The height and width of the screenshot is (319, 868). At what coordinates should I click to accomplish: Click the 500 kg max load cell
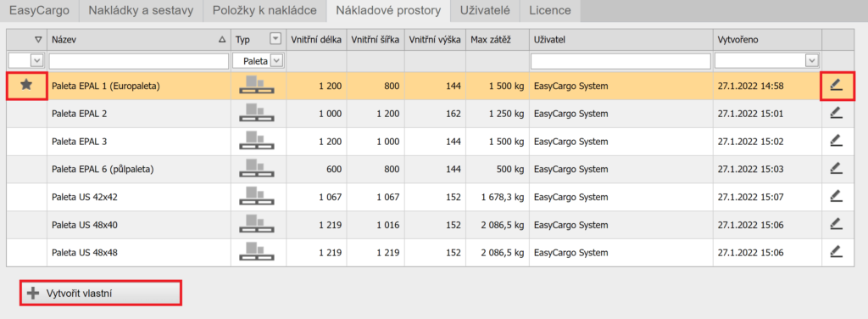(x=497, y=169)
